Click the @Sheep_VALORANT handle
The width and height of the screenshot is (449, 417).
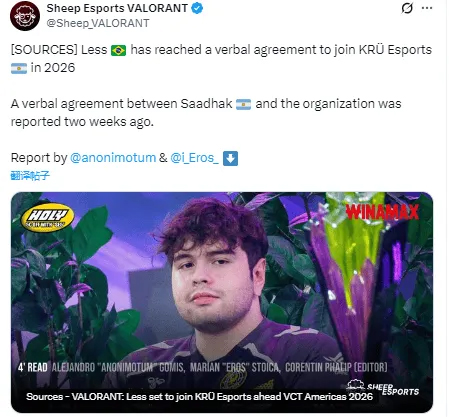[x=98, y=23]
